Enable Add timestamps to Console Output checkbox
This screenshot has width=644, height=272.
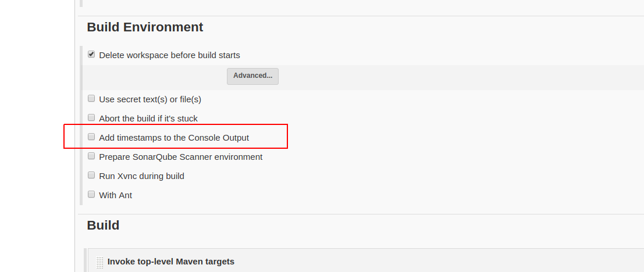(x=91, y=137)
